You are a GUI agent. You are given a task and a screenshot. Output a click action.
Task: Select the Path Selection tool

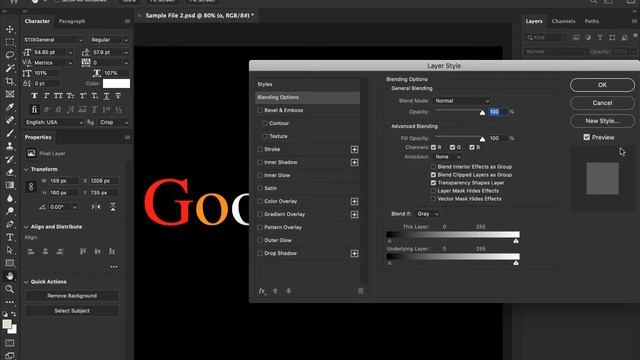10,250
